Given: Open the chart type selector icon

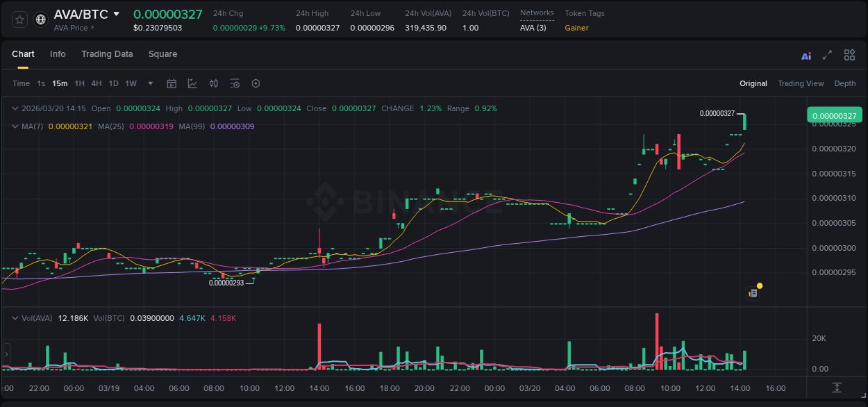Looking at the screenshot, I should (192, 83).
